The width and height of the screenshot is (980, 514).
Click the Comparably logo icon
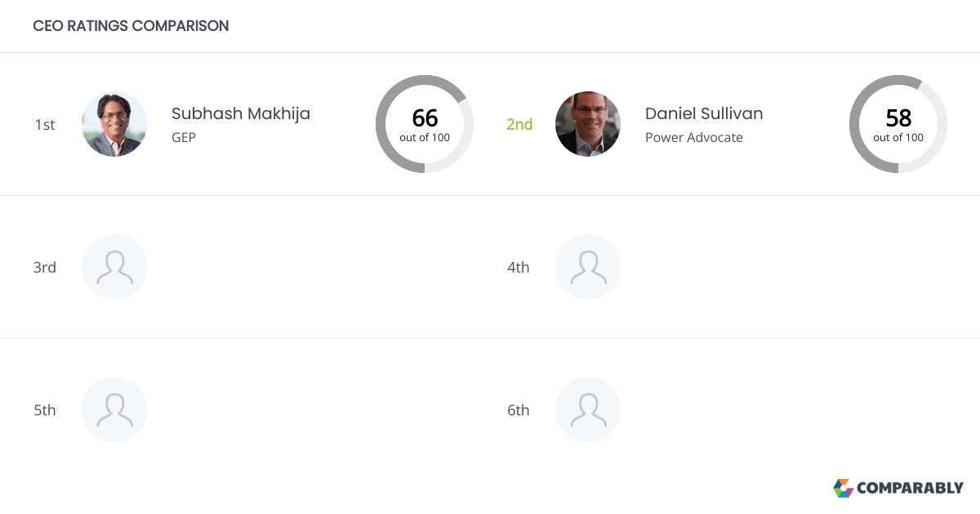click(843, 488)
